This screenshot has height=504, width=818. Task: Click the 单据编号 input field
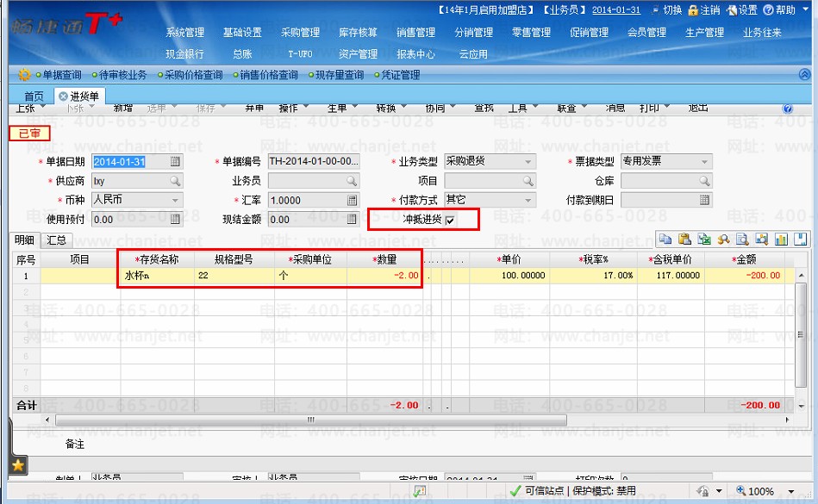[x=314, y=162]
